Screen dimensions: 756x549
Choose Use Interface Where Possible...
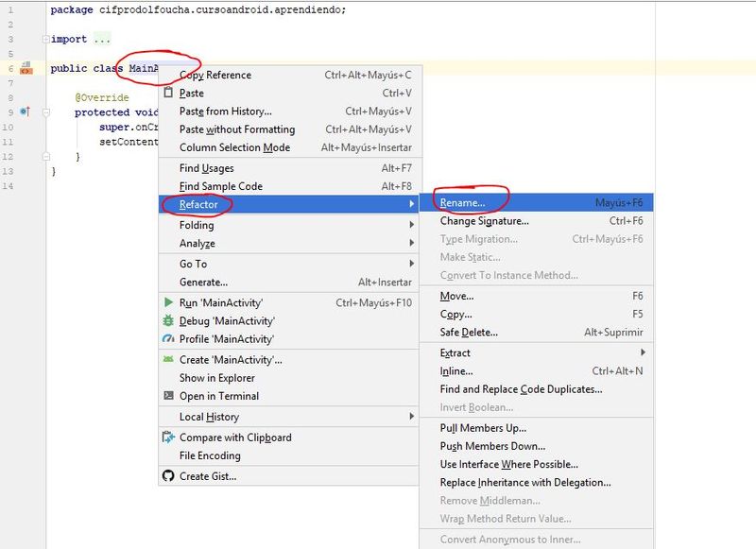tap(537, 464)
